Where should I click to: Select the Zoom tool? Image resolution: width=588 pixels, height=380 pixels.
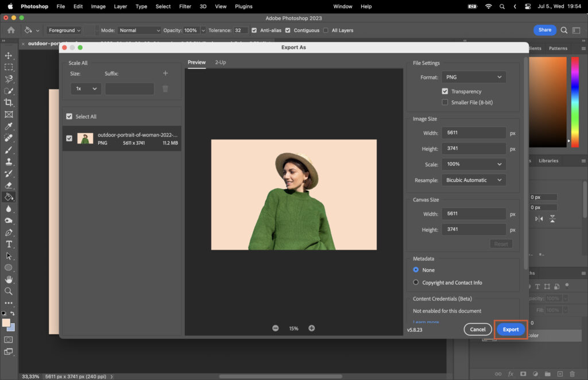tap(8, 290)
